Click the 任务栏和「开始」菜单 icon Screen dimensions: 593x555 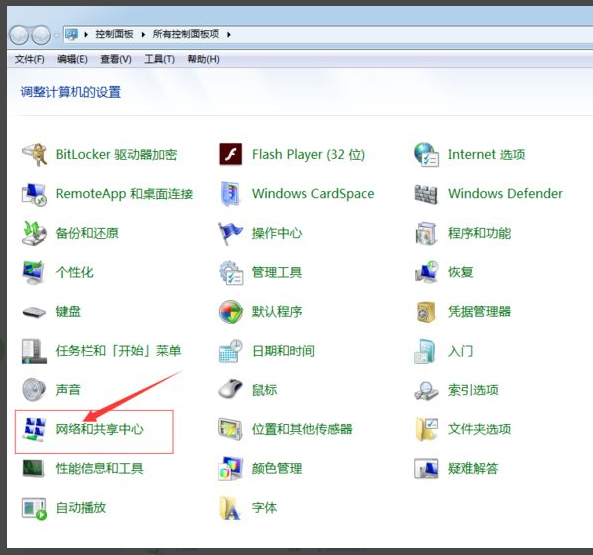coord(34,351)
